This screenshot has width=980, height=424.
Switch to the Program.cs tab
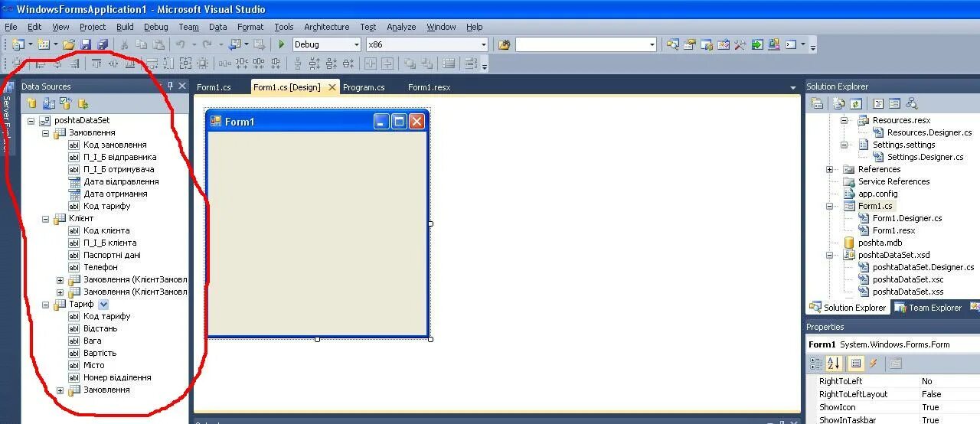364,87
